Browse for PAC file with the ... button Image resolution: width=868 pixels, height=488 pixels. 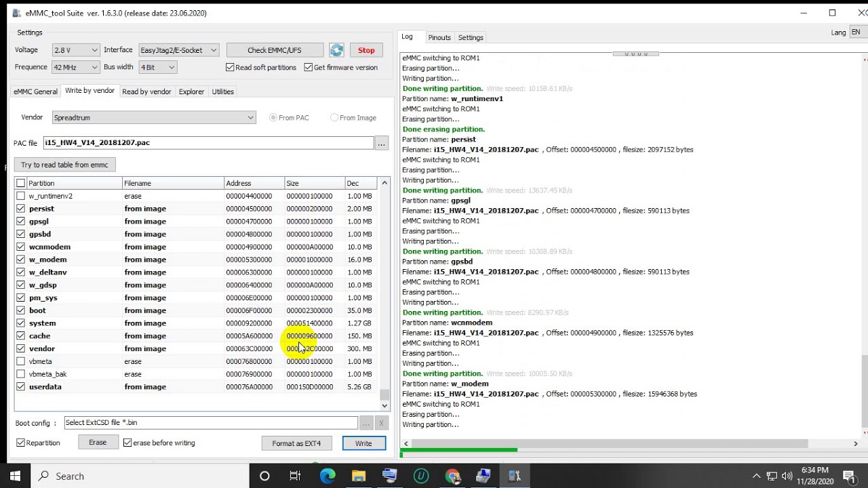pos(382,143)
